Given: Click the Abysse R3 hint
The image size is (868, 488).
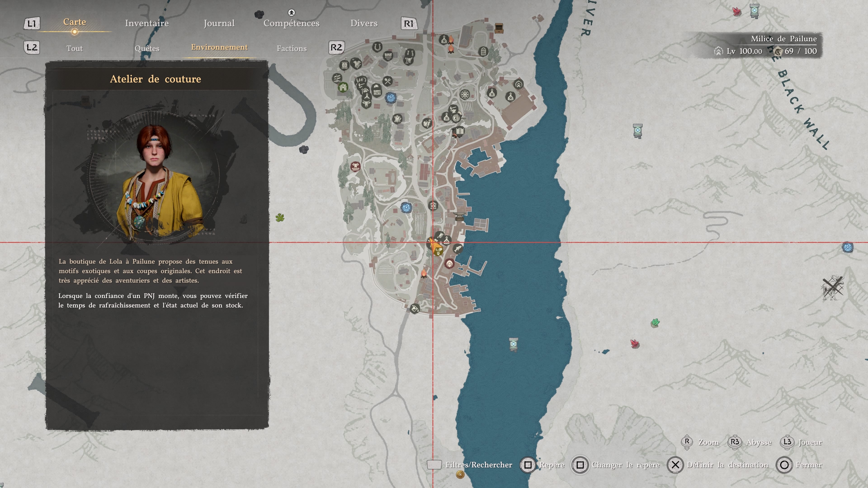Looking at the screenshot, I should tap(750, 442).
